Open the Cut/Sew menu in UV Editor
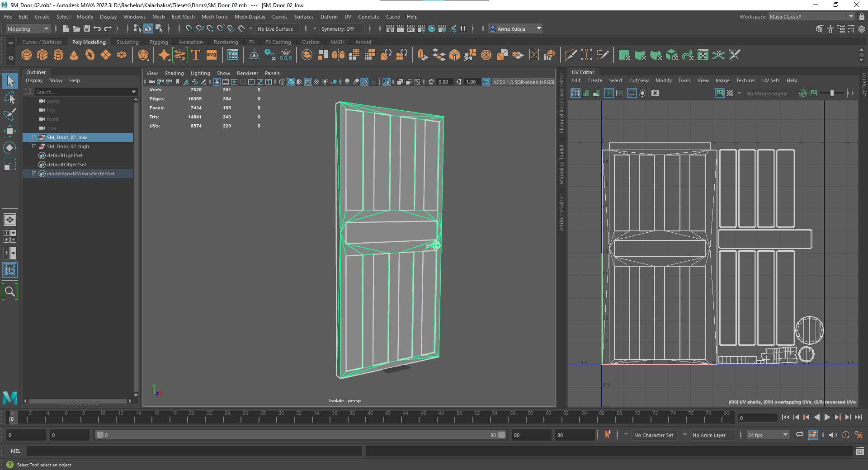The width and height of the screenshot is (868, 470). click(x=639, y=80)
